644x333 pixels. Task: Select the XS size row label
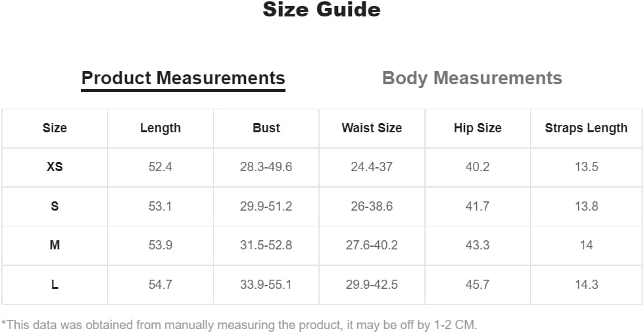click(55, 167)
